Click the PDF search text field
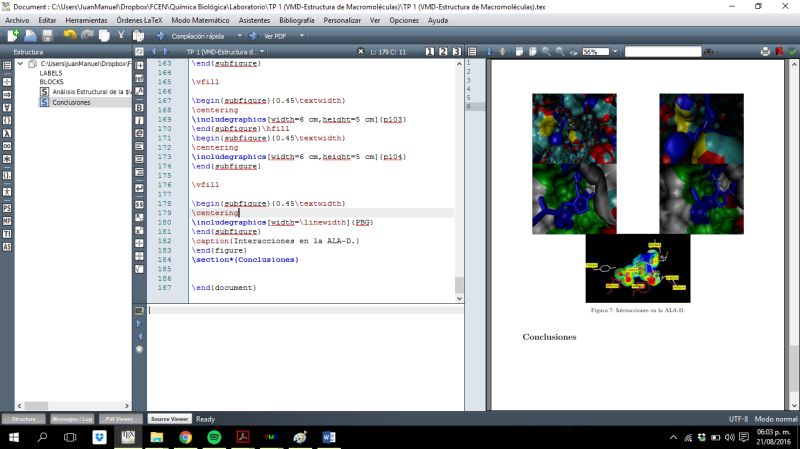This screenshot has width=800, height=449. [662, 52]
